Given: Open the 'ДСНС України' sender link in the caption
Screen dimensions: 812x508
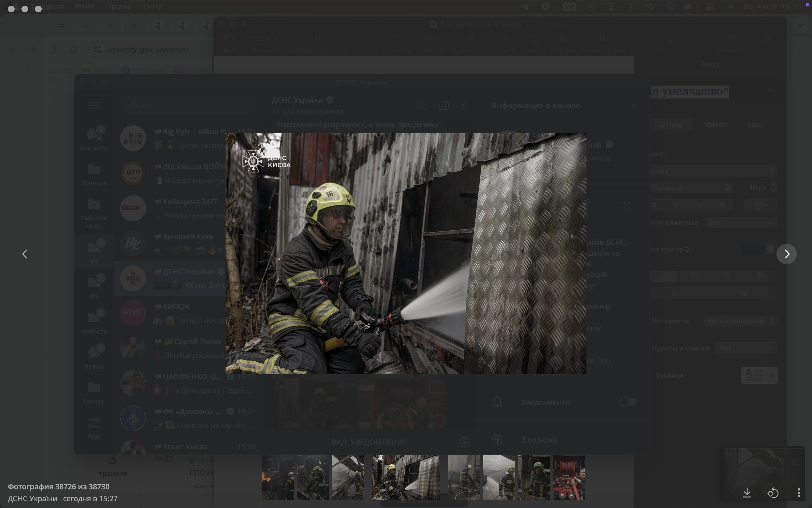Looking at the screenshot, I should click(32, 499).
